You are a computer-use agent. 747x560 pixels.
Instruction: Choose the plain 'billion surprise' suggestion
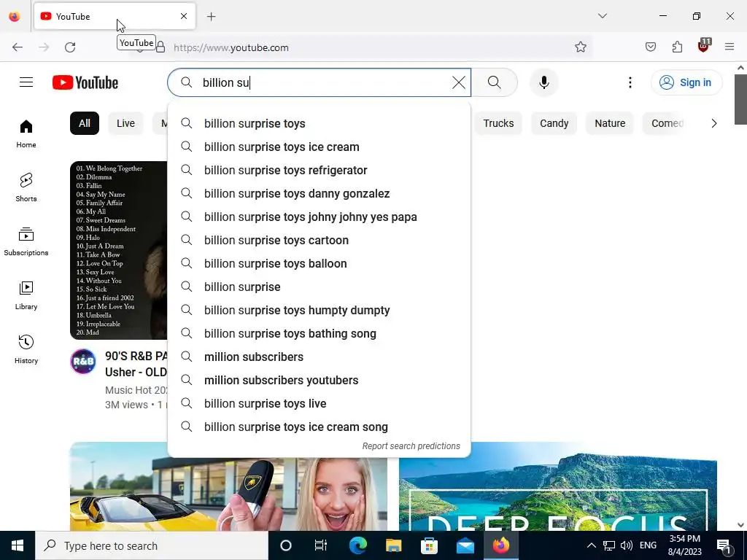(320, 287)
